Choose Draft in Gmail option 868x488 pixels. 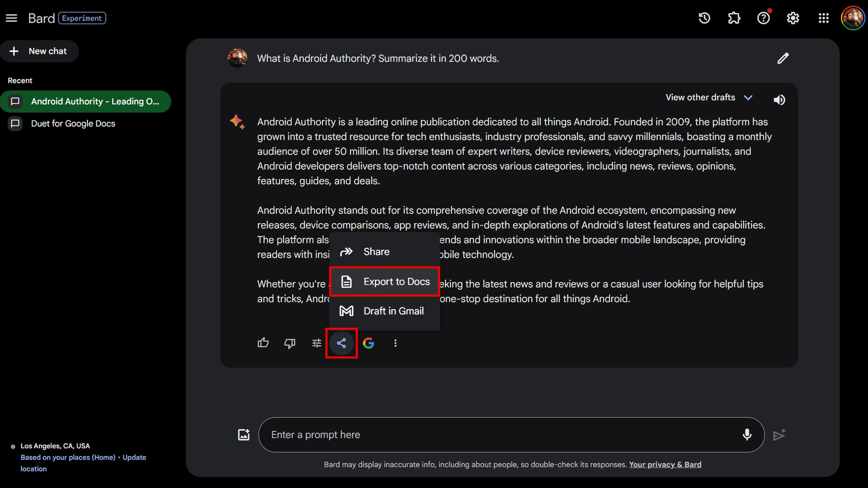click(385, 311)
